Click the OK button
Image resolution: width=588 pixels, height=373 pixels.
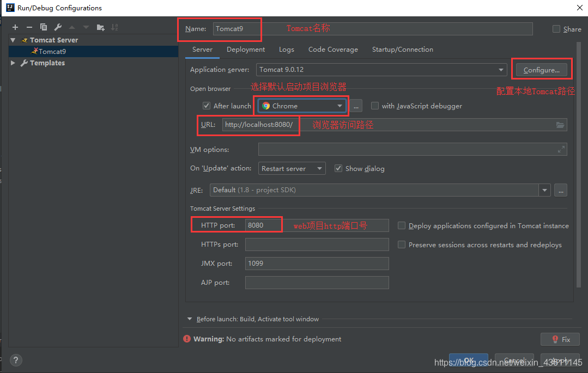(469, 360)
